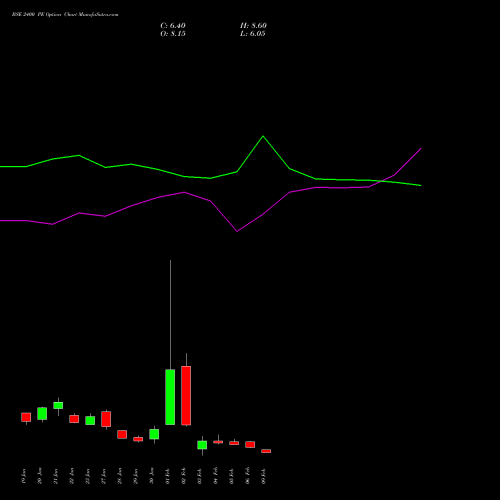The height and width of the screenshot is (500, 500).
Task: Click the high value 'H: 8.60'
Action: click(253, 26)
